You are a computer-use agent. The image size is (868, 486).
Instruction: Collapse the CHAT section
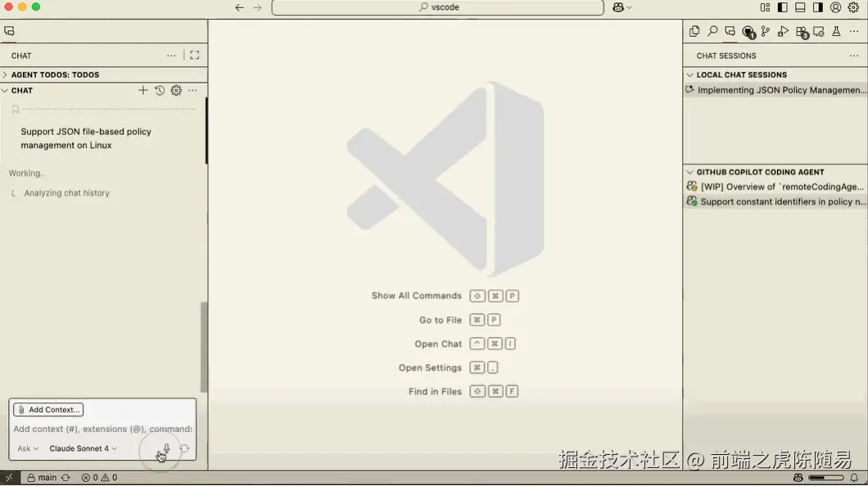click(x=21, y=90)
